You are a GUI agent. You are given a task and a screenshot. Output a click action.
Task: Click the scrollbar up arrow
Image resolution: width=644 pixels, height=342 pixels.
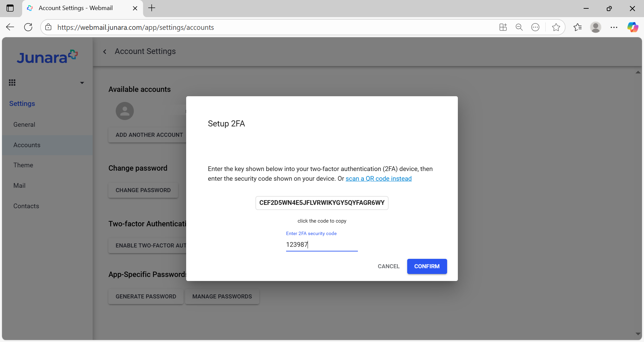638,72
